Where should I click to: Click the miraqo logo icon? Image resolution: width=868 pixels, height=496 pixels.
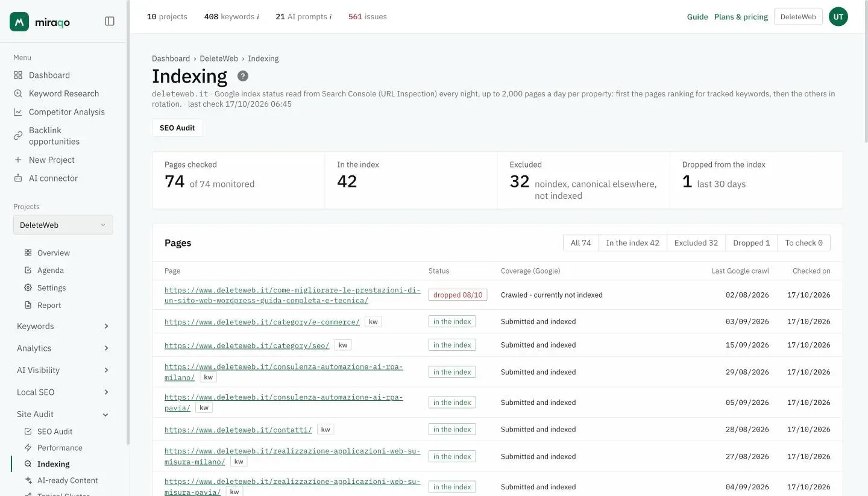(x=19, y=22)
